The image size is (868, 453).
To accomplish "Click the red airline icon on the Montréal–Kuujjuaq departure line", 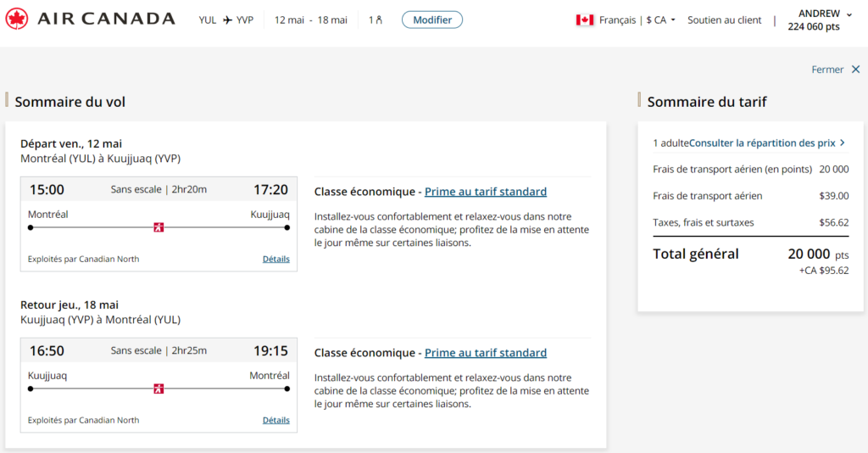I will click(x=159, y=227).
